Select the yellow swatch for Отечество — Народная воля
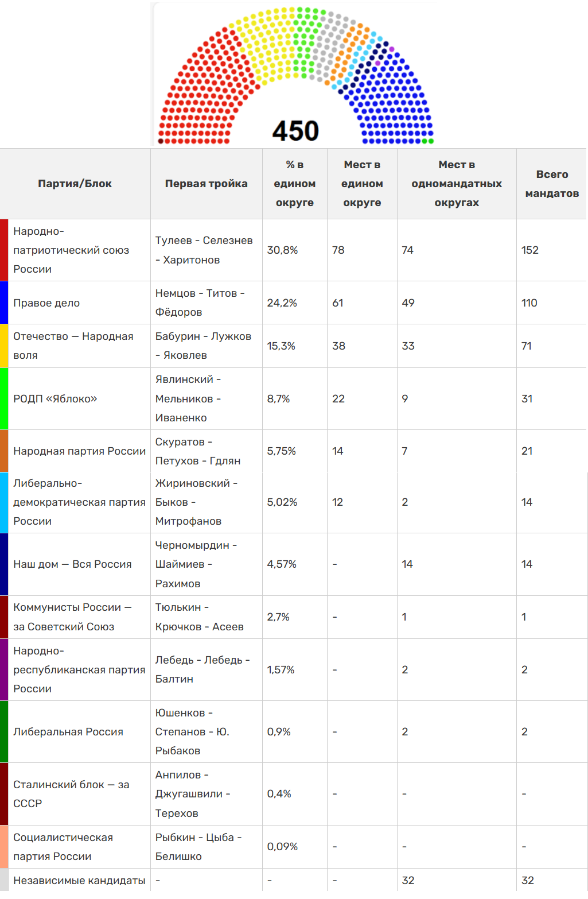The width and height of the screenshot is (588, 899). click(x=4, y=346)
